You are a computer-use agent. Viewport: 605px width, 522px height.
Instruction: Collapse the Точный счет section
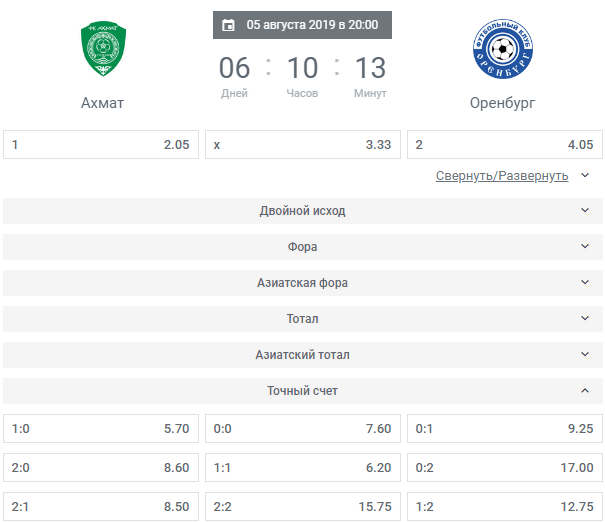click(302, 391)
